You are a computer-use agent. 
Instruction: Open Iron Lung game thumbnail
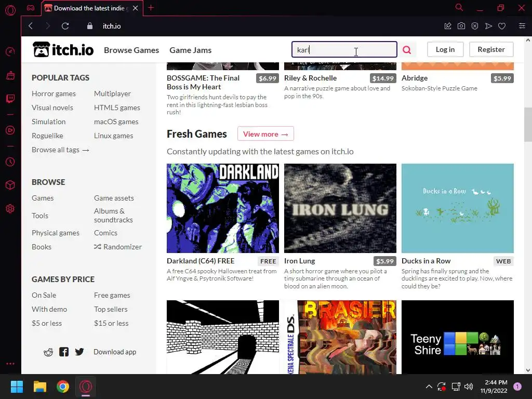click(x=340, y=208)
